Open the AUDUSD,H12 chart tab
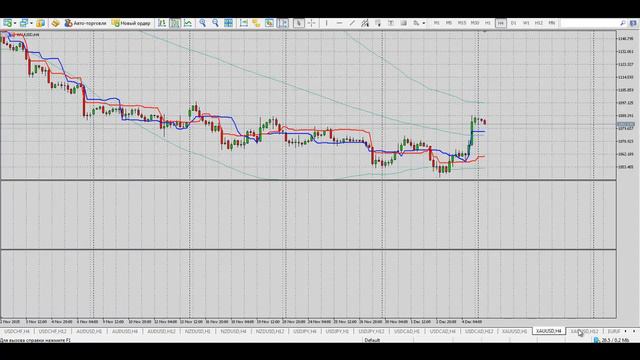 161,331
